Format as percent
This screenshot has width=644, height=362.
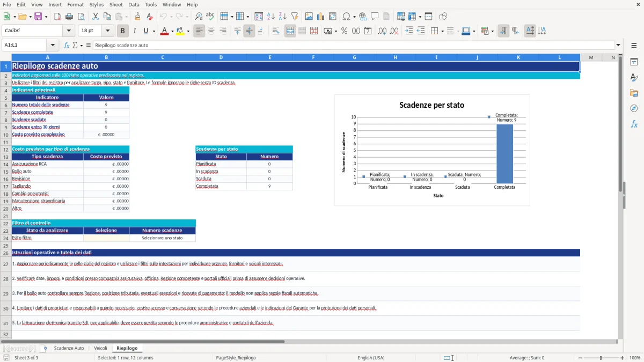[x=344, y=31]
